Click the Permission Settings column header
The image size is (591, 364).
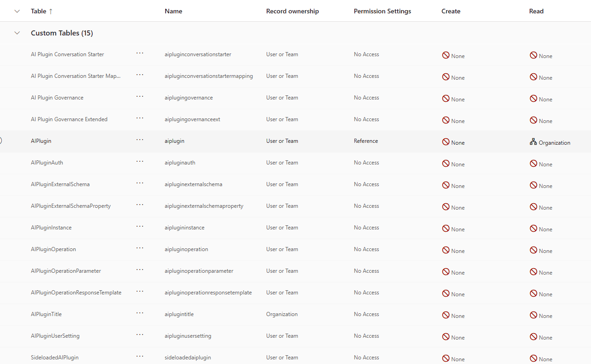coord(382,11)
